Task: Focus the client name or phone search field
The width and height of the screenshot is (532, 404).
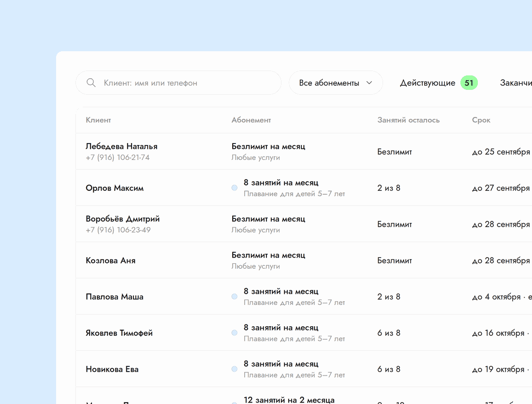Action: (178, 83)
